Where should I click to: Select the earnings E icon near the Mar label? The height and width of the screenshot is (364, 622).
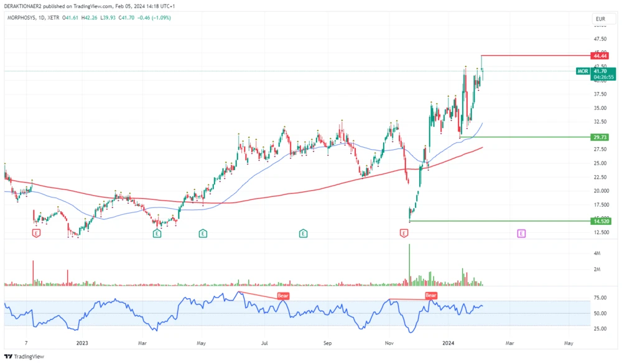point(155,233)
